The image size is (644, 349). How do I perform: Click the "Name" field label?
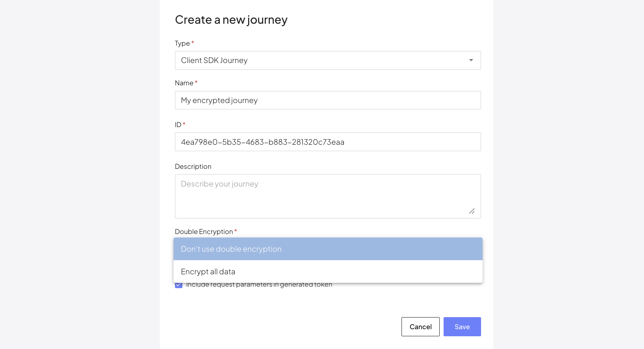(x=184, y=83)
